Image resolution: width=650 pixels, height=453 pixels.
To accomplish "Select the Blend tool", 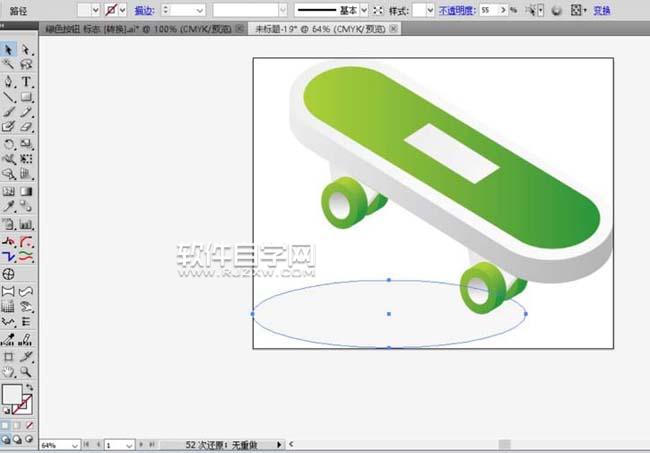I will point(26,206).
